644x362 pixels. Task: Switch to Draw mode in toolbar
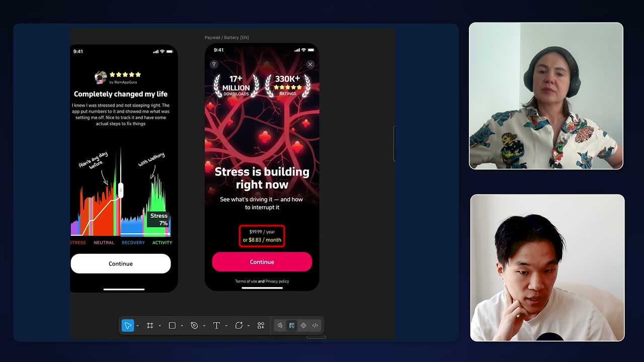pyautogui.click(x=280, y=326)
